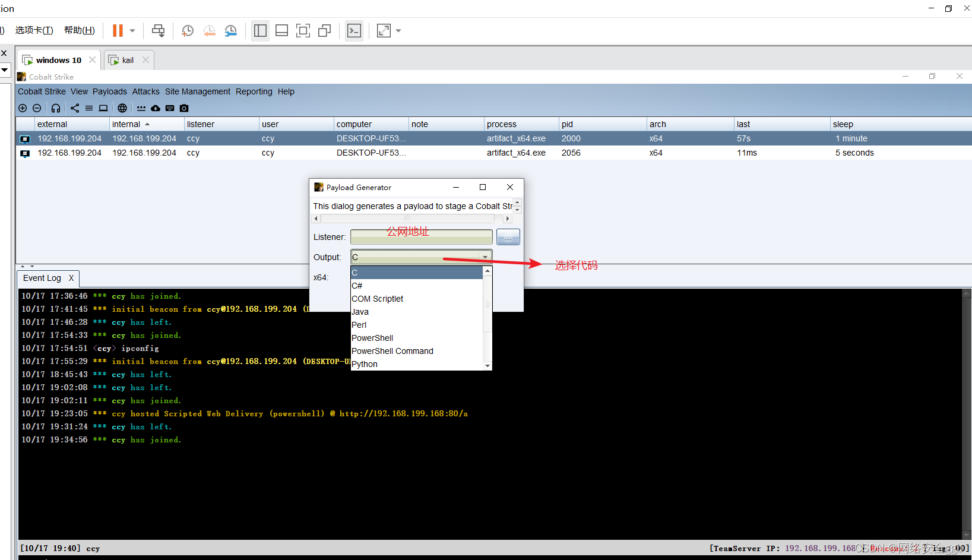
Task: Open the keystrokes keyboard icon
Action: pos(170,108)
